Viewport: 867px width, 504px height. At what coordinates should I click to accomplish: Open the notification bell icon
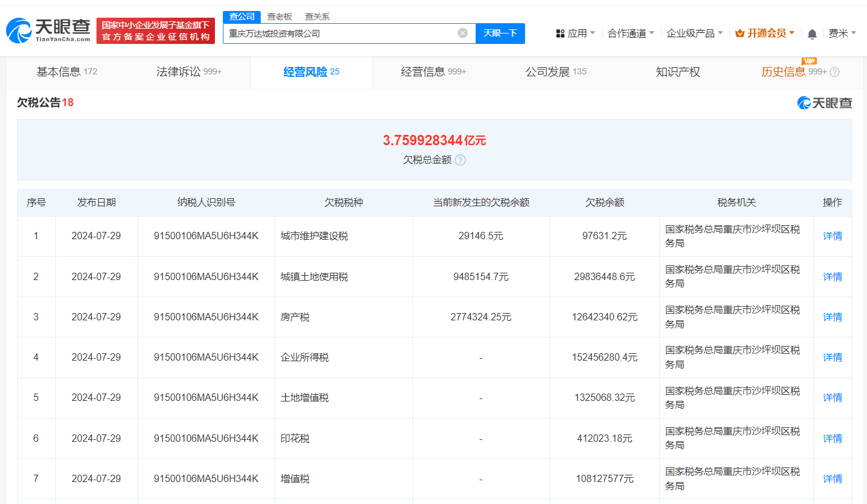[812, 33]
